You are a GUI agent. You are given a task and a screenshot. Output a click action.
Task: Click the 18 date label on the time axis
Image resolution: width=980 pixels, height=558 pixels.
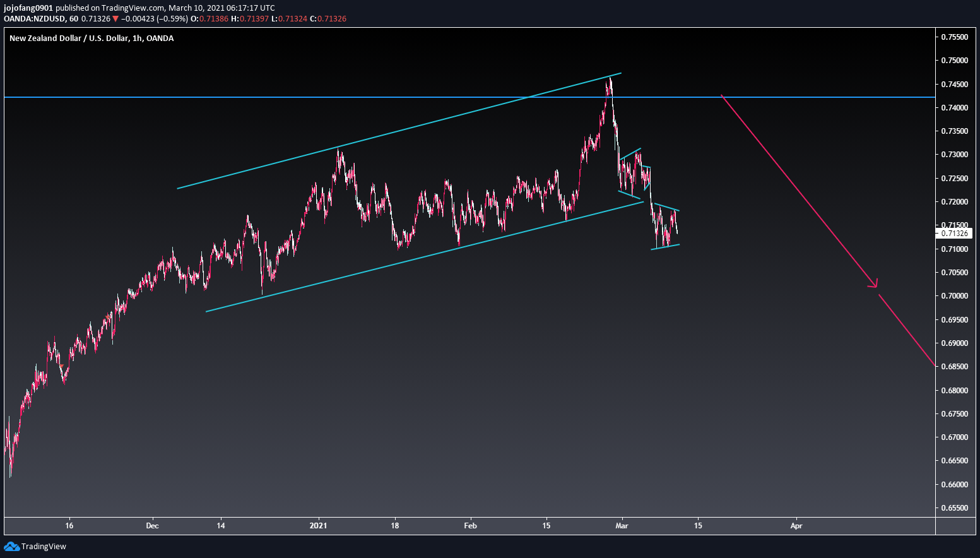[395, 525]
